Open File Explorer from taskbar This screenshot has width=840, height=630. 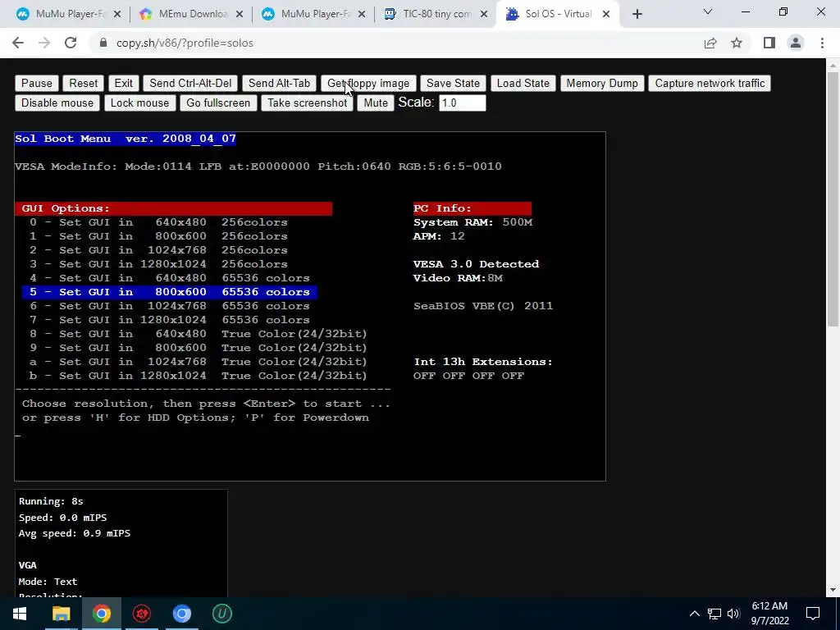(x=61, y=614)
